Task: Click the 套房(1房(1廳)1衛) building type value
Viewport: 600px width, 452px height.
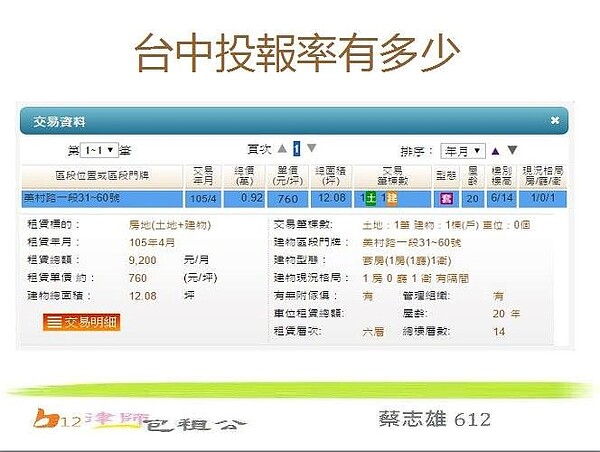Action: point(407,261)
